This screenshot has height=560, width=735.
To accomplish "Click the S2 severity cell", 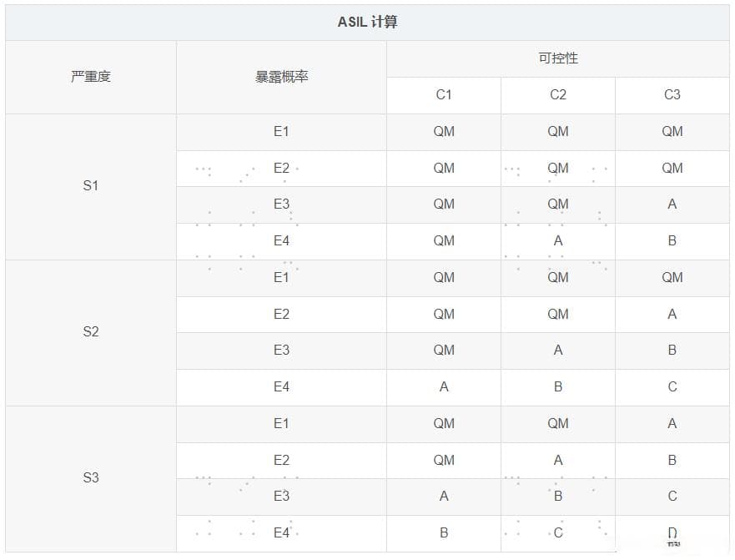I will 91,332.
